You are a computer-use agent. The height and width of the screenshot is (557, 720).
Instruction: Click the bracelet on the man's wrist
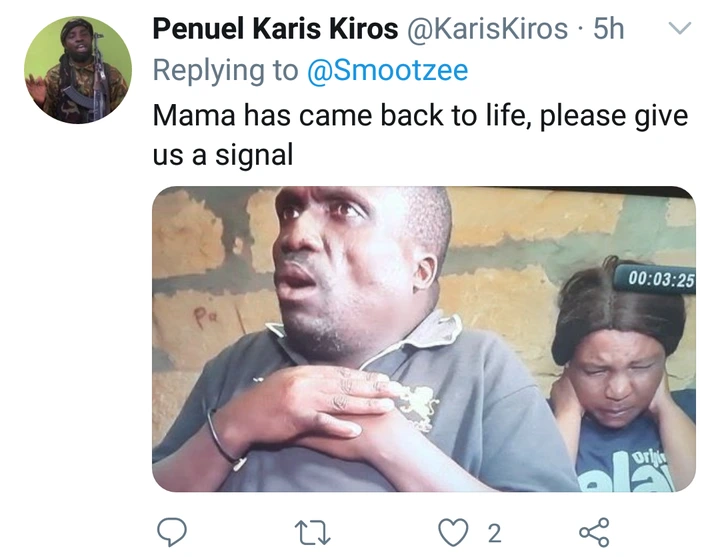(x=223, y=440)
